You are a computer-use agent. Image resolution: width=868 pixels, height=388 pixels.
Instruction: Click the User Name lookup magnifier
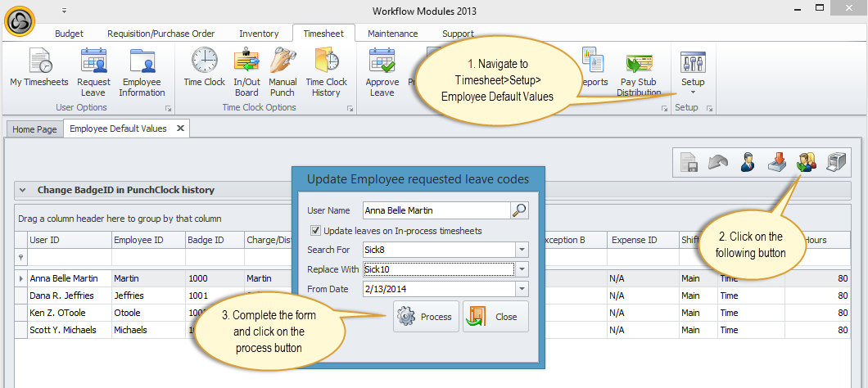[519, 210]
